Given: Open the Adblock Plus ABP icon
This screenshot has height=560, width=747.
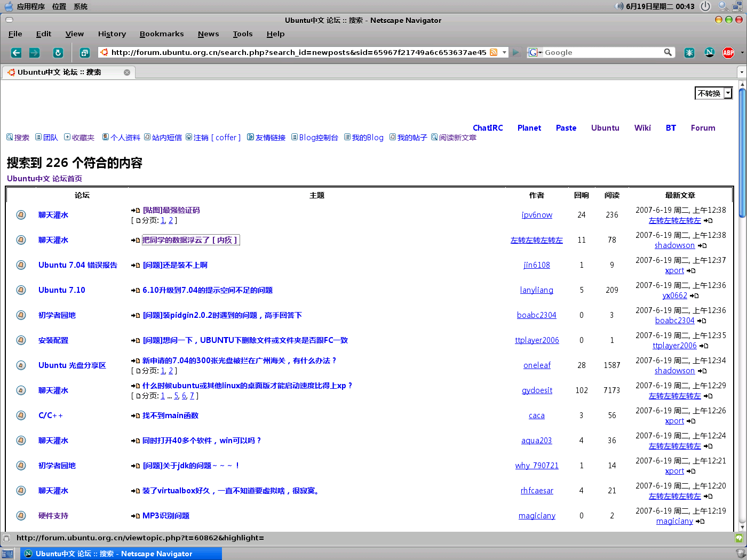Looking at the screenshot, I should (728, 52).
